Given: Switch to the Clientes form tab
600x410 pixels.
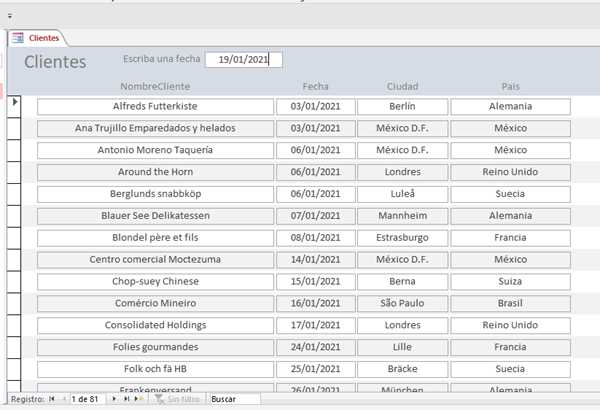Looking at the screenshot, I should (37, 38).
